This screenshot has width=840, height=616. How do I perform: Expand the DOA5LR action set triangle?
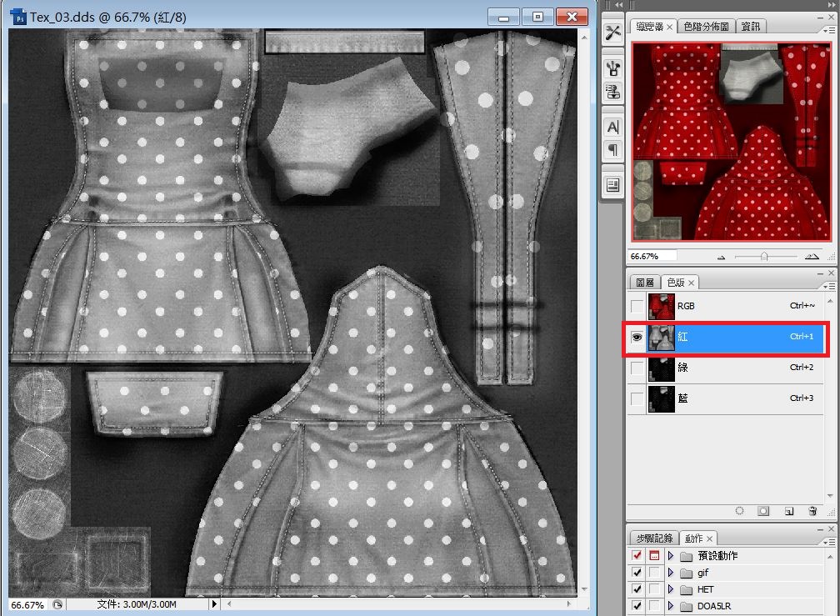pyautogui.click(x=670, y=606)
